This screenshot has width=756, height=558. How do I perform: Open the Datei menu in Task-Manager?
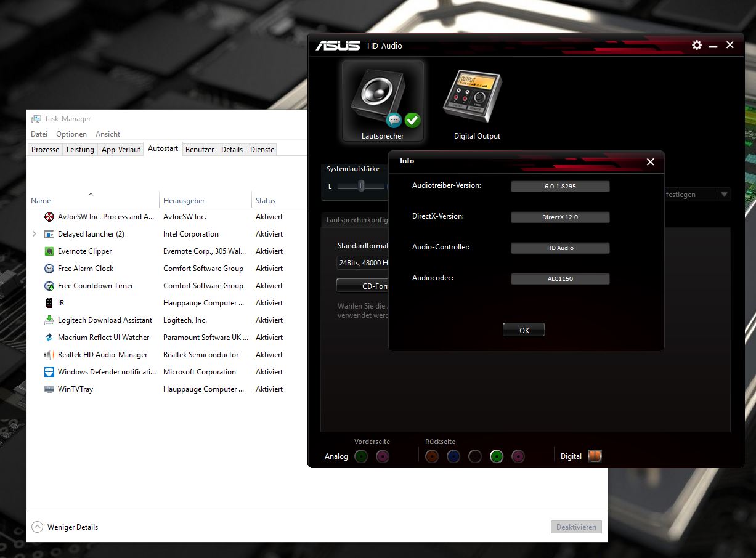pos(39,134)
